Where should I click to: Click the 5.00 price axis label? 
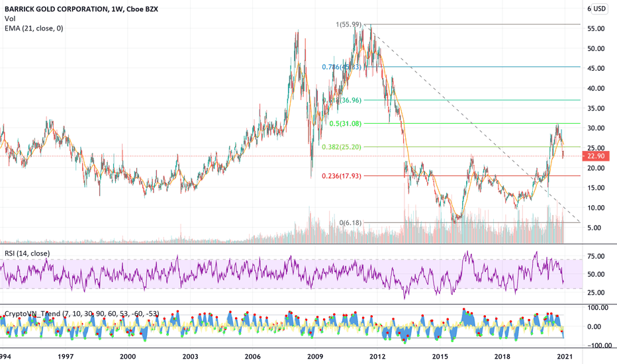596,228
